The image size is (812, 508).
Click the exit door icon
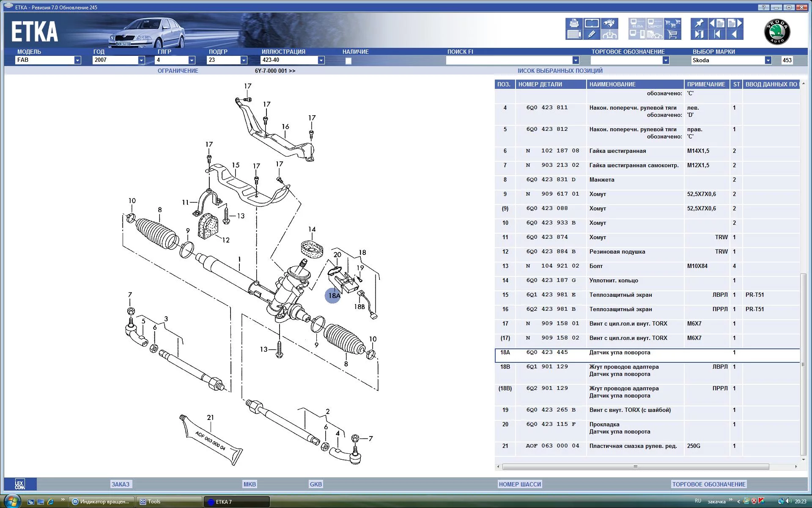click(x=699, y=34)
